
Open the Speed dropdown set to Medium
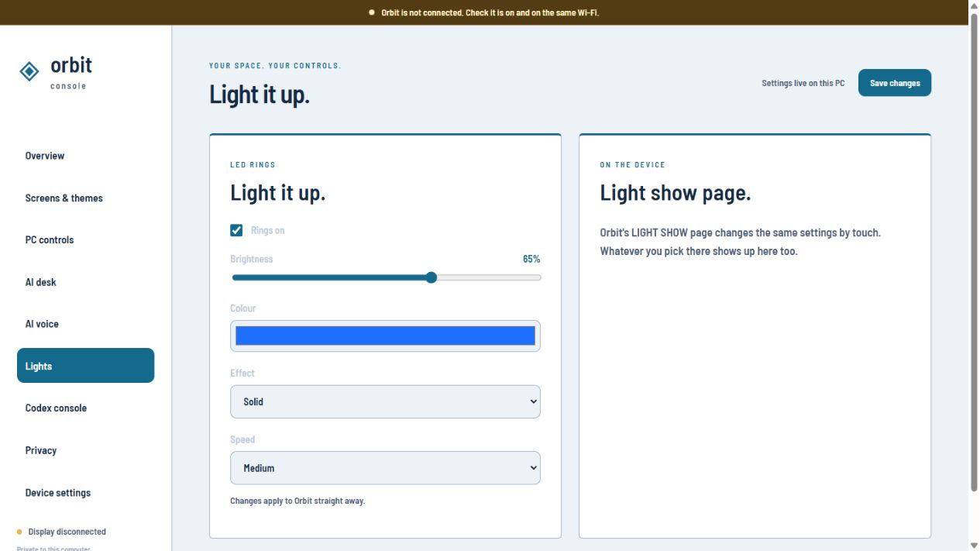(385, 468)
